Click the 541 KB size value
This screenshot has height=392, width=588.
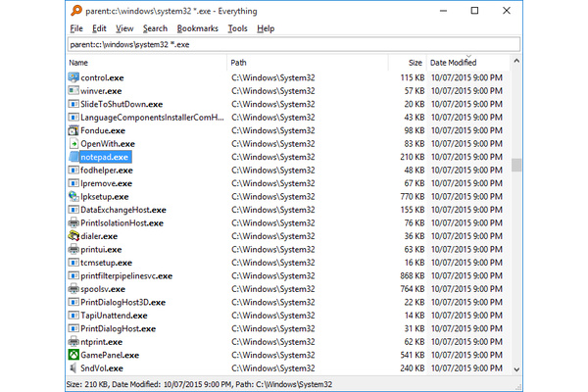pyautogui.click(x=413, y=355)
